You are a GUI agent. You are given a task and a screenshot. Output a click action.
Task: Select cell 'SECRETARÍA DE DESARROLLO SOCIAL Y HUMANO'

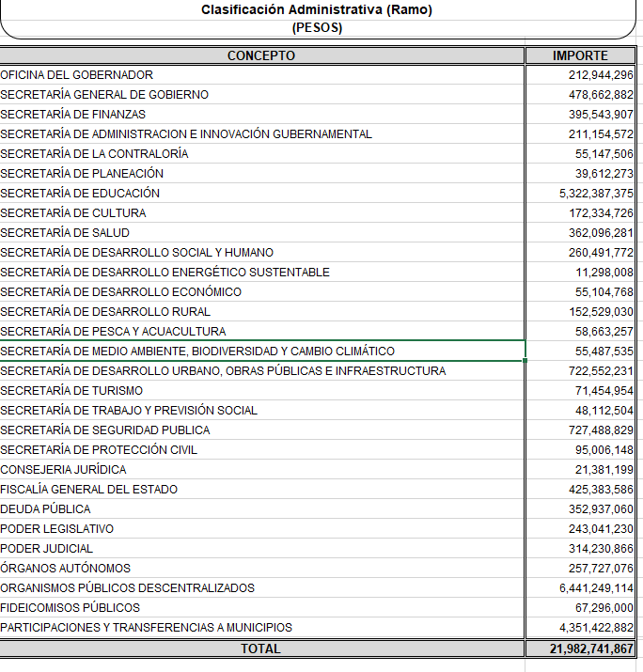(262, 253)
